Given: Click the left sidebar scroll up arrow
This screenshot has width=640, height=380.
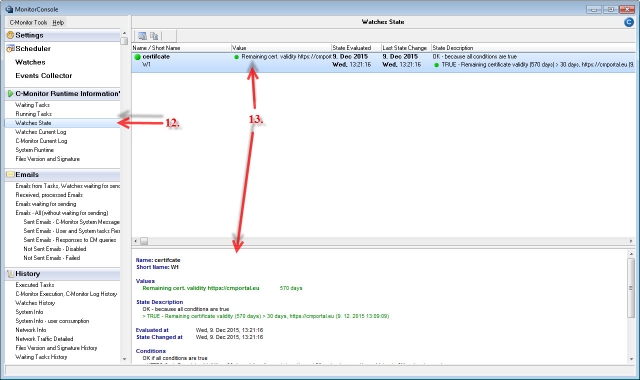Looking at the screenshot, I should [x=124, y=33].
